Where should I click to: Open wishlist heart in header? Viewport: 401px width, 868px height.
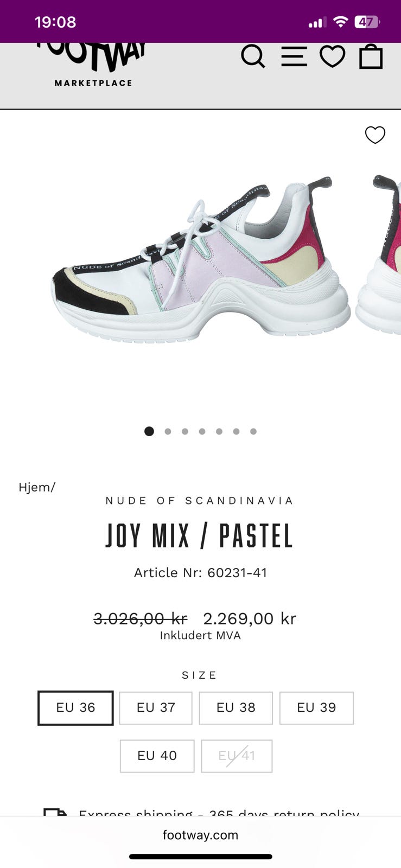(333, 56)
